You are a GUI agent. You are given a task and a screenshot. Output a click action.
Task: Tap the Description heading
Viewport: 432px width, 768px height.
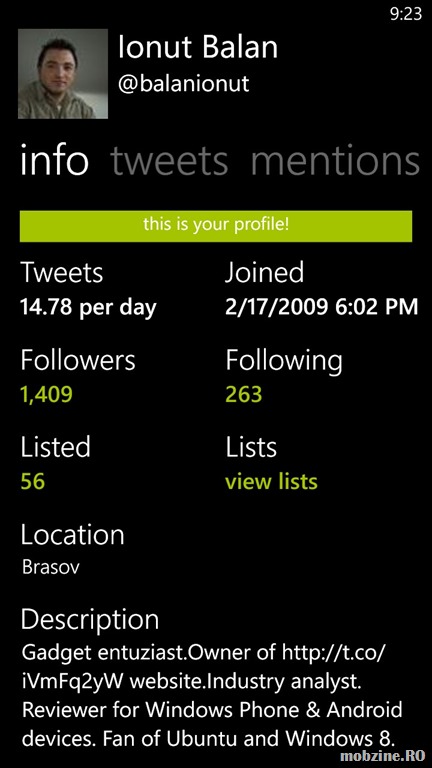pyautogui.click(x=90, y=620)
